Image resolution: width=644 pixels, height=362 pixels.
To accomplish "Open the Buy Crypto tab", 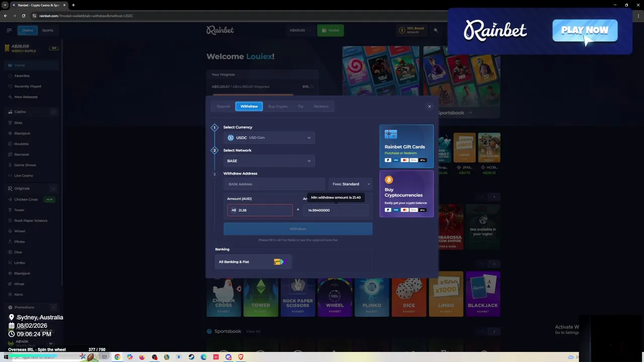I will click(278, 106).
